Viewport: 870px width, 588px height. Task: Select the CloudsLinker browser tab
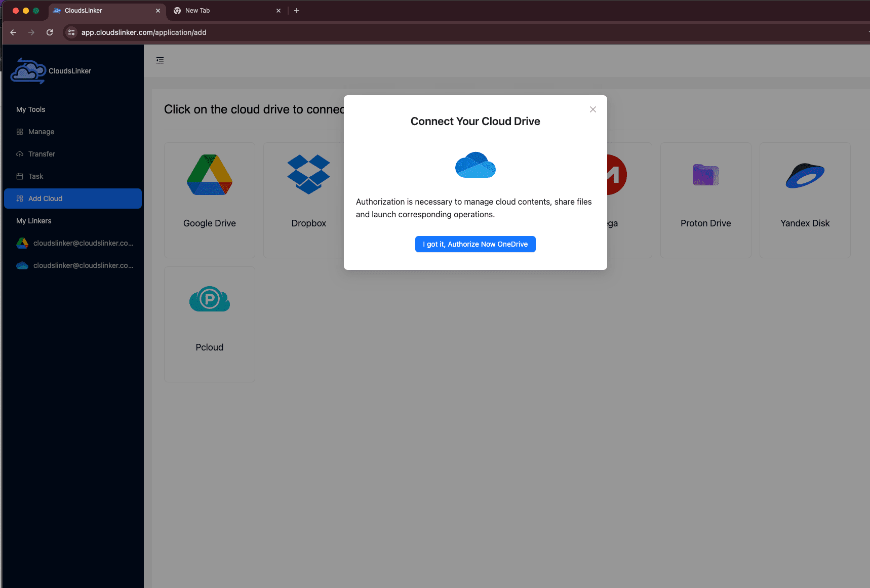pos(107,11)
